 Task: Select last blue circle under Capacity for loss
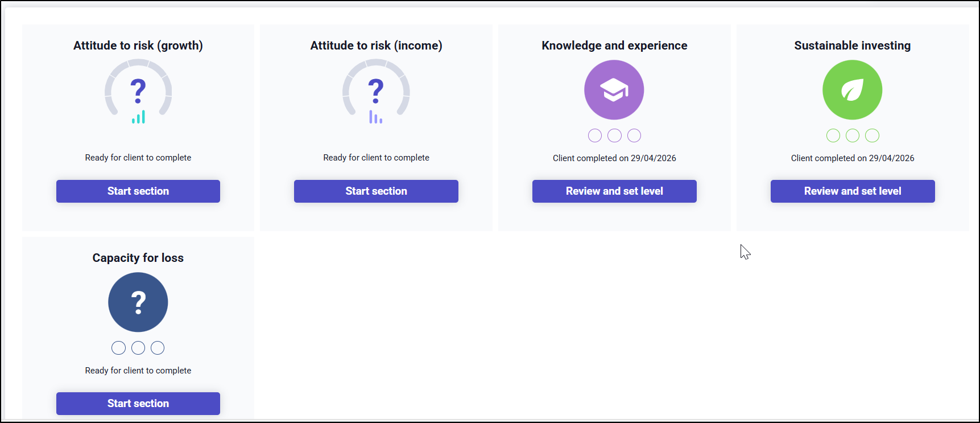158,348
